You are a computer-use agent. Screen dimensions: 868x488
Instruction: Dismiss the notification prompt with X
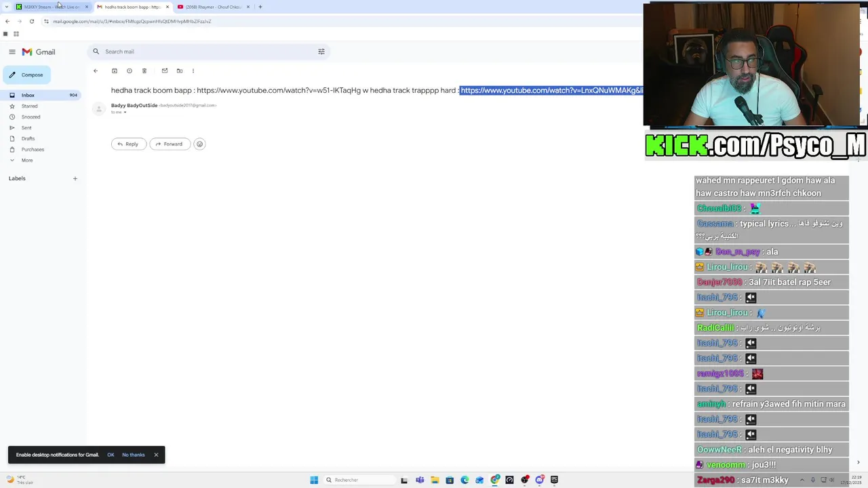[156, 455]
